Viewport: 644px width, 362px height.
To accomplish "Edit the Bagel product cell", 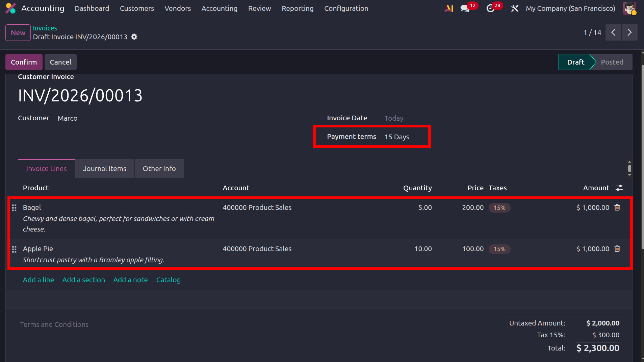I will coord(32,208).
